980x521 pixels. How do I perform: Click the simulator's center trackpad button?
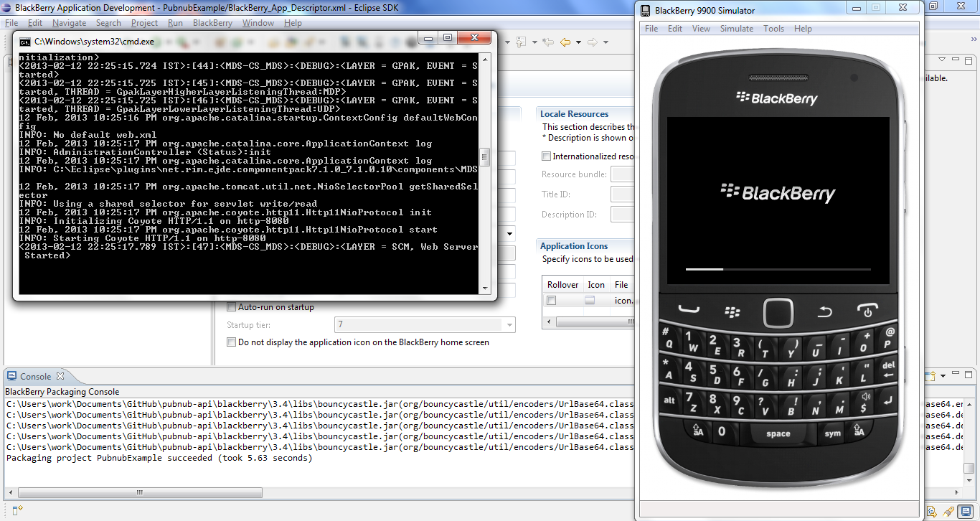pos(778,312)
